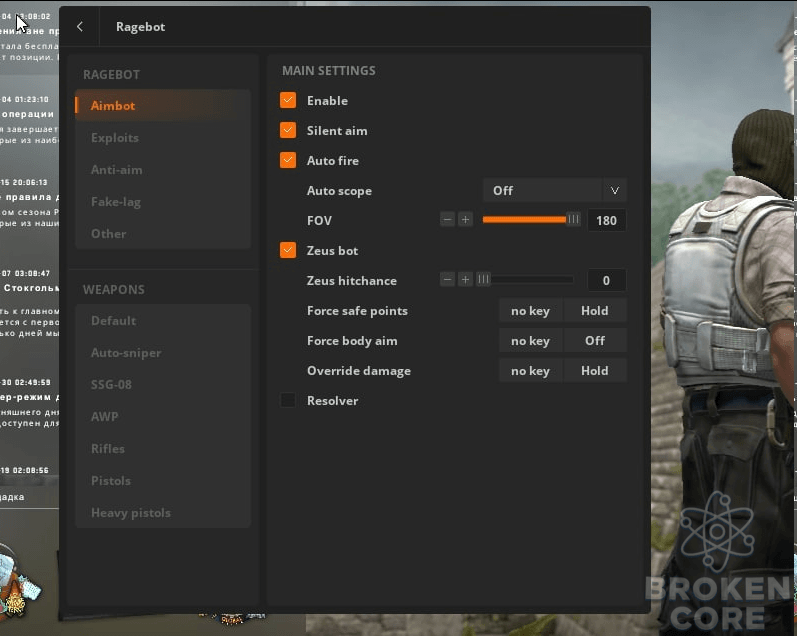
Task: Open Pistols weapon settings
Action: (x=163, y=480)
